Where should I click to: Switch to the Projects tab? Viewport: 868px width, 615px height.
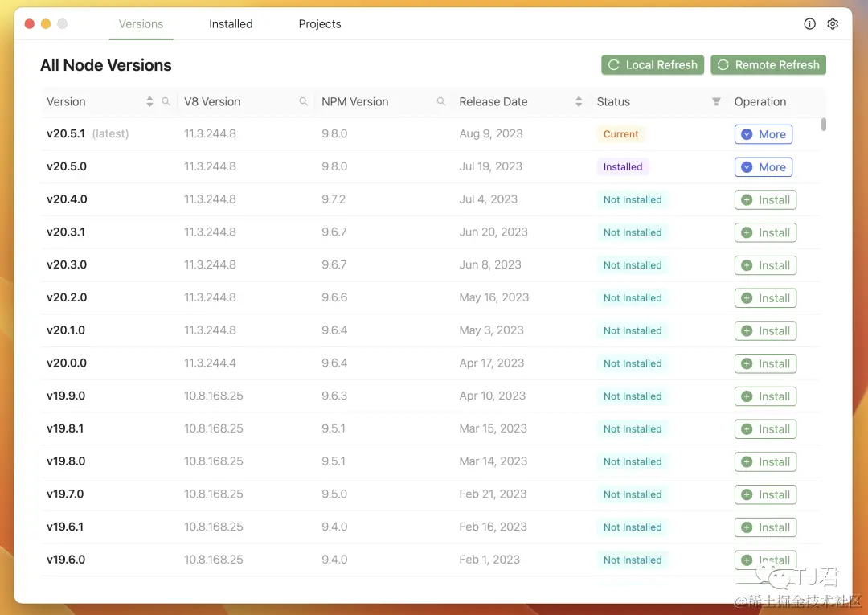(x=320, y=24)
